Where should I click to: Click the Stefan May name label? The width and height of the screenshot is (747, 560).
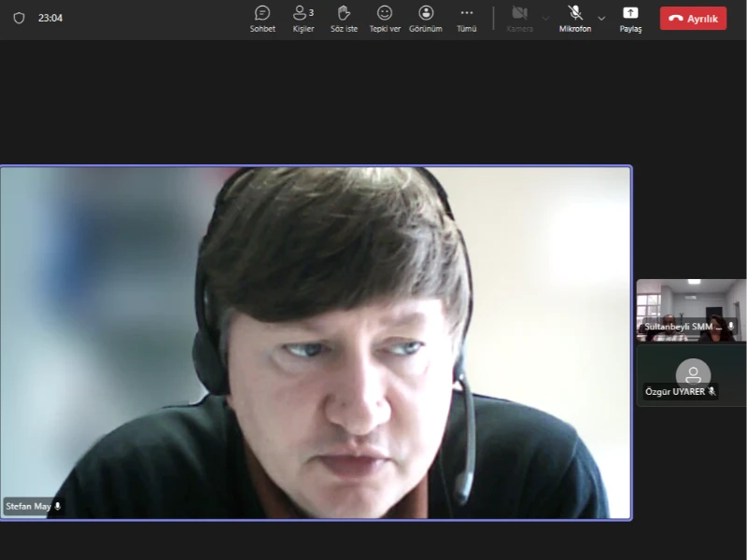(28, 507)
